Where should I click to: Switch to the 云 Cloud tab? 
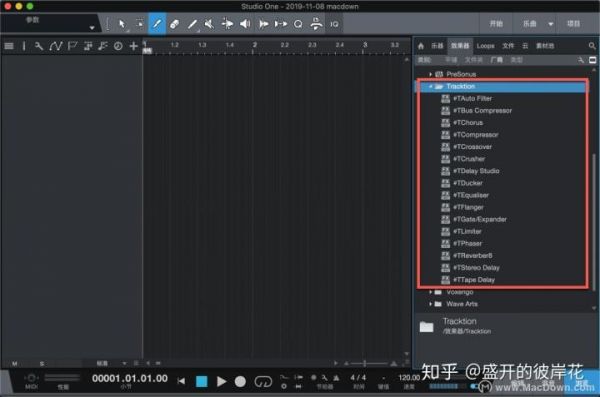click(x=525, y=46)
